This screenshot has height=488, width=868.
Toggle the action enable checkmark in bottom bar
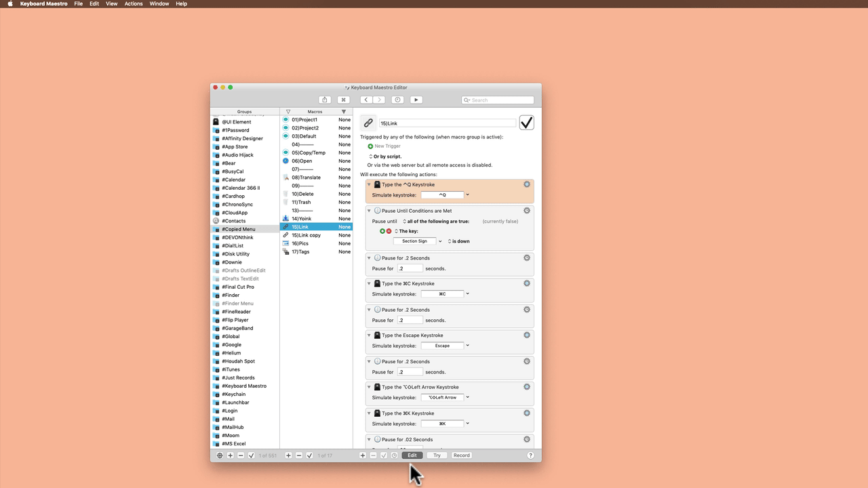tap(384, 455)
